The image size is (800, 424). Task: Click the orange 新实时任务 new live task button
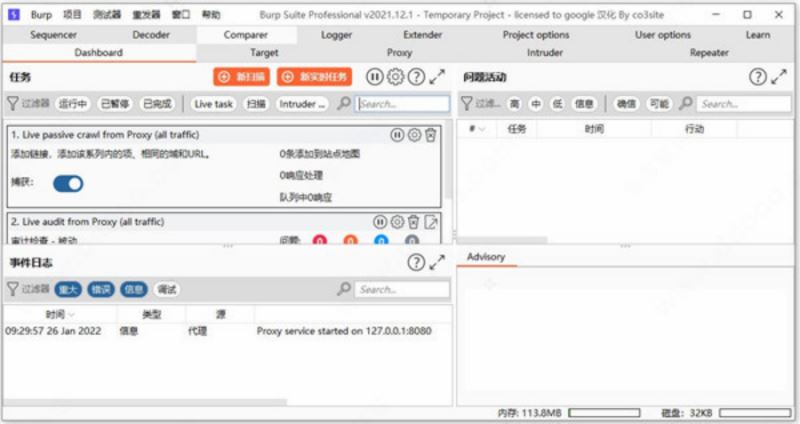[314, 77]
